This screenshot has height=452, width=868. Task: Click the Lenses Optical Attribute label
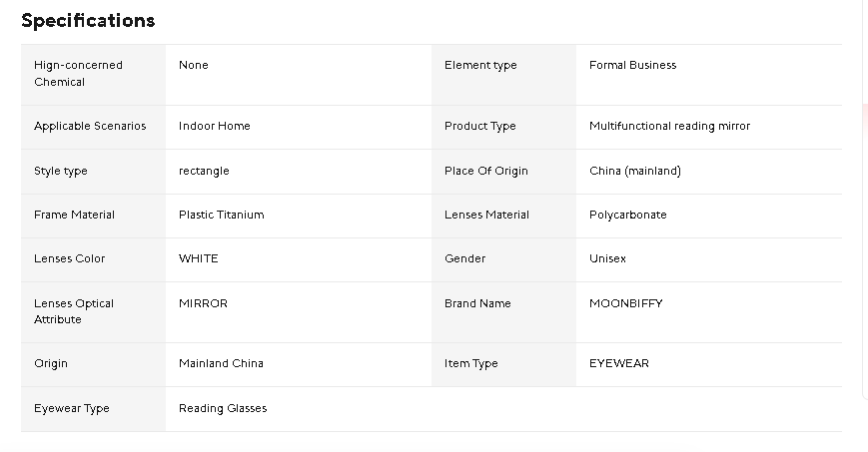point(74,311)
